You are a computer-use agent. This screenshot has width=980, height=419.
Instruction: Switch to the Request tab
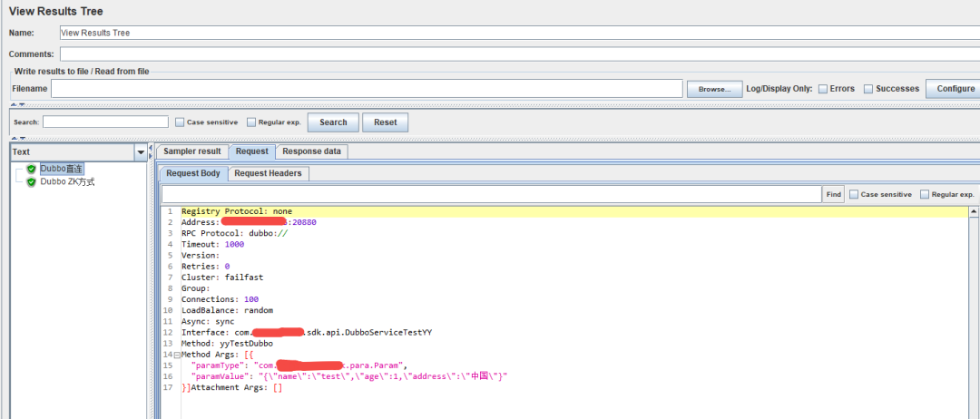[252, 151]
